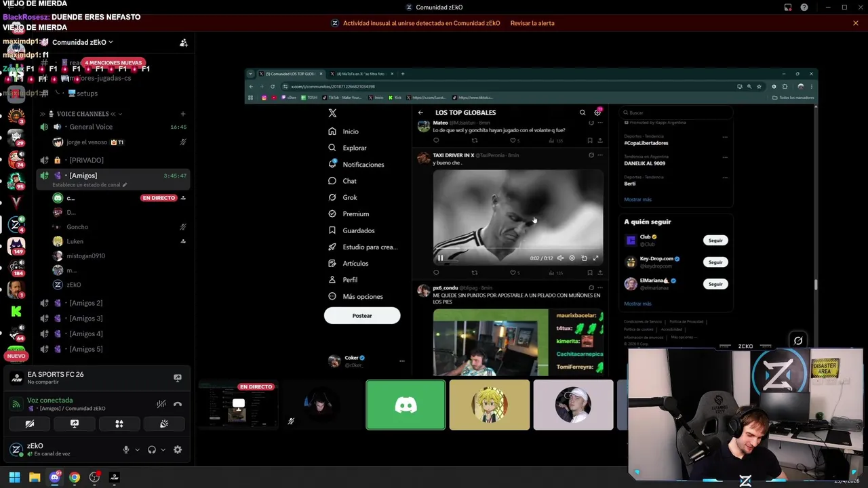This screenshot has height=488, width=868.
Task: Add a channel to VOICE CHANNELS
Action: click(x=183, y=114)
